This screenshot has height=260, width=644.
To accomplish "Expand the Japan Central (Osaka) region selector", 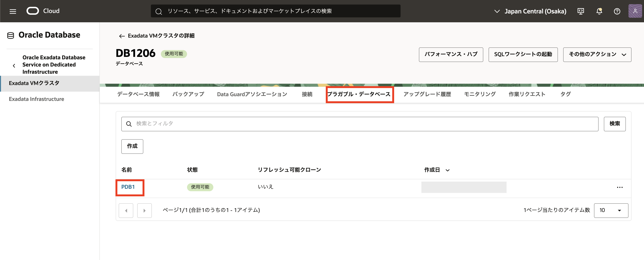I will point(530,11).
